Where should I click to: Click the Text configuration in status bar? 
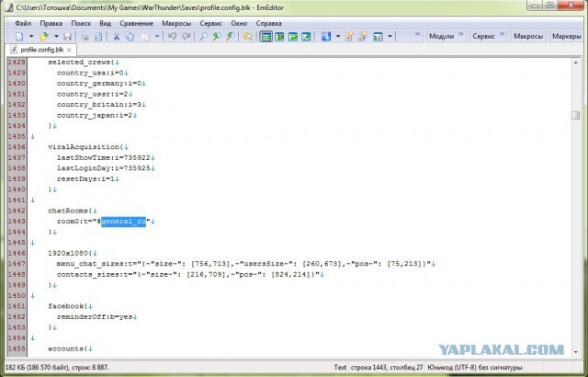340,367
